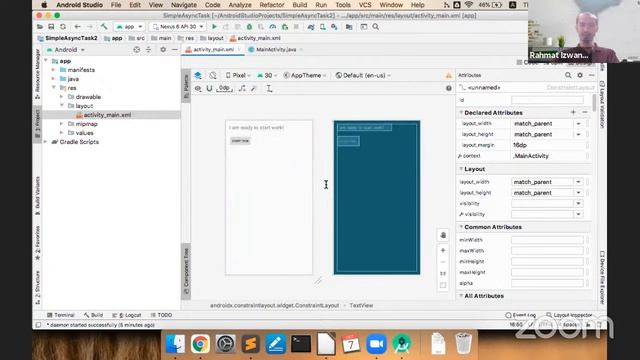Screen dimensions: 640x360
Task: Expand the manifests folder
Action: coord(53,70)
